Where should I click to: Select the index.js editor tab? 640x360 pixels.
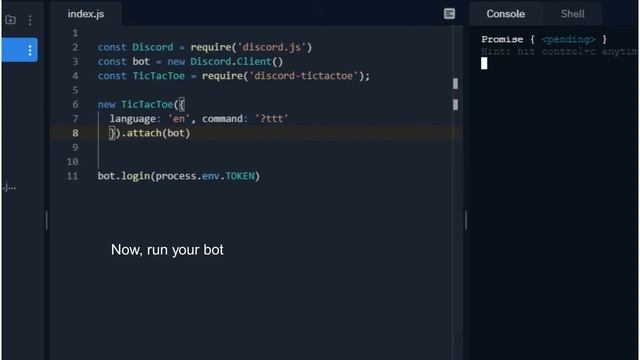[86, 14]
